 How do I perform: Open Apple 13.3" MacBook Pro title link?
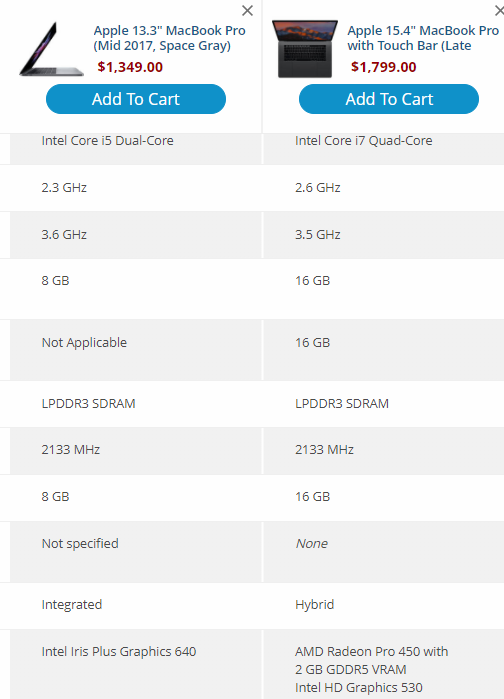169,38
